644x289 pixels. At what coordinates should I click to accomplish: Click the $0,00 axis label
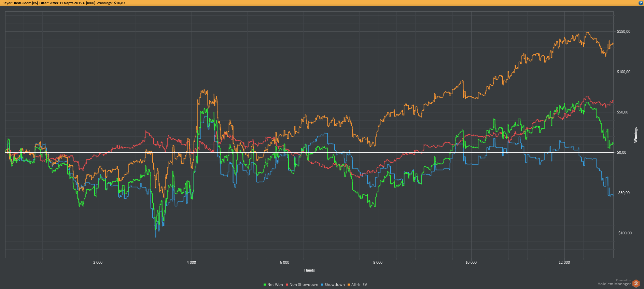tap(621, 152)
